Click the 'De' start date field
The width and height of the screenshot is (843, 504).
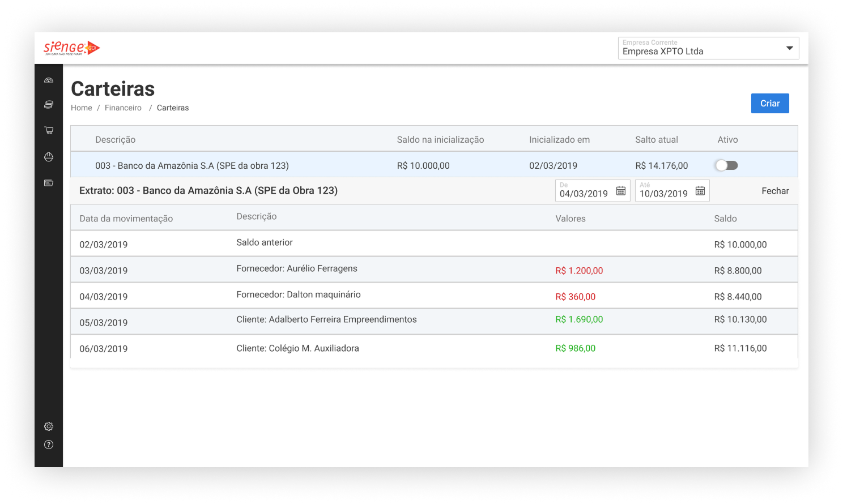coord(584,193)
